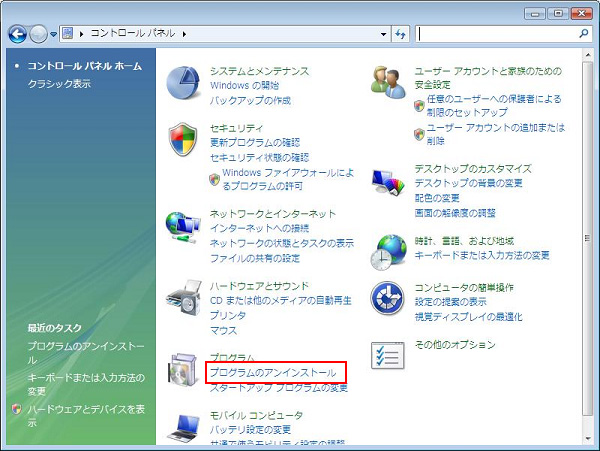Open 画面の解像度の調整 link
Image resolution: width=600 pixels, height=451 pixels.
(455, 213)
